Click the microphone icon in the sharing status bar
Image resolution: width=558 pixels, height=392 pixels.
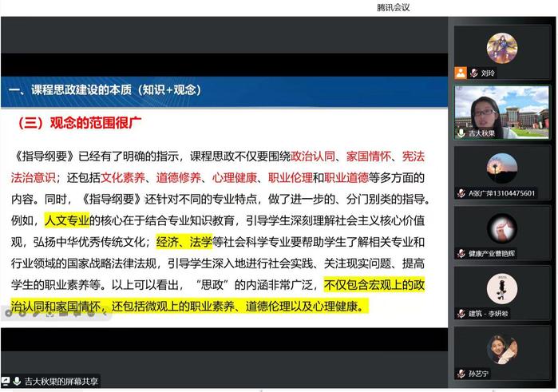pos(17,382)
